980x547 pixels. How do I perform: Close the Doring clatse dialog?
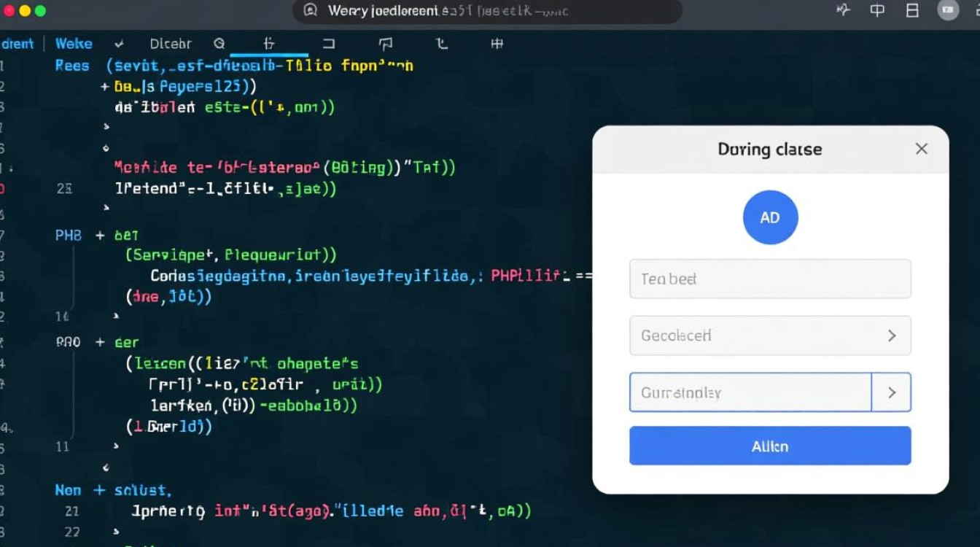point(921,149)
